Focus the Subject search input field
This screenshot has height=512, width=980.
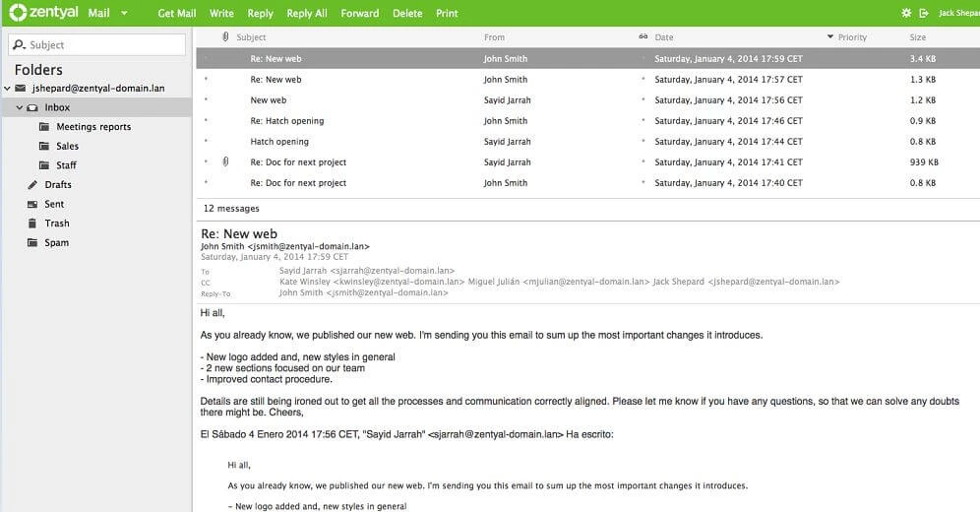point(97,45)
